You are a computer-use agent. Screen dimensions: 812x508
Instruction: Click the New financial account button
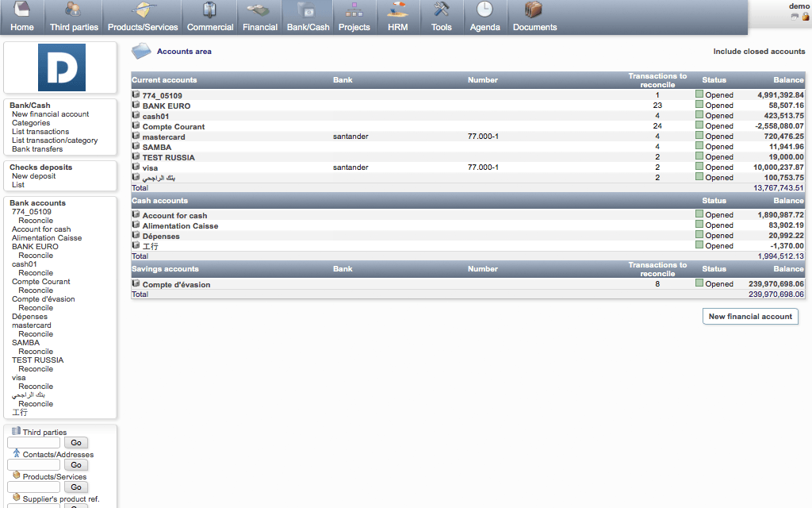(x=750, y=316)
